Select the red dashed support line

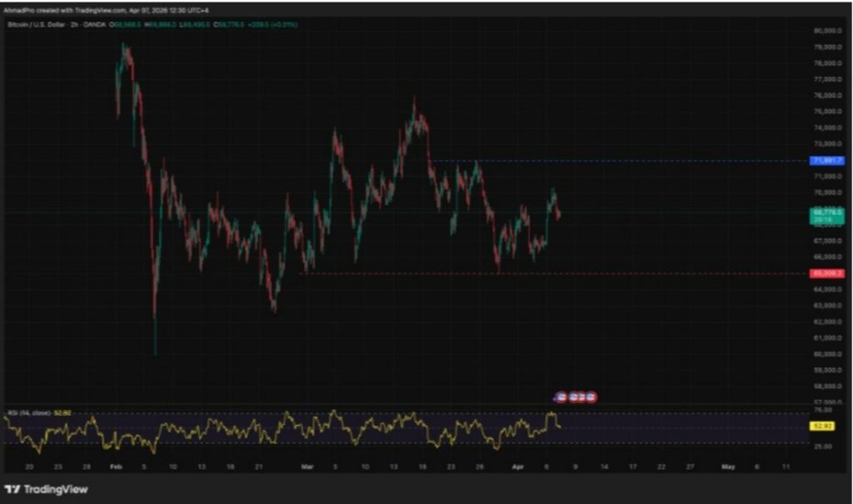click(x=555, y=273)
